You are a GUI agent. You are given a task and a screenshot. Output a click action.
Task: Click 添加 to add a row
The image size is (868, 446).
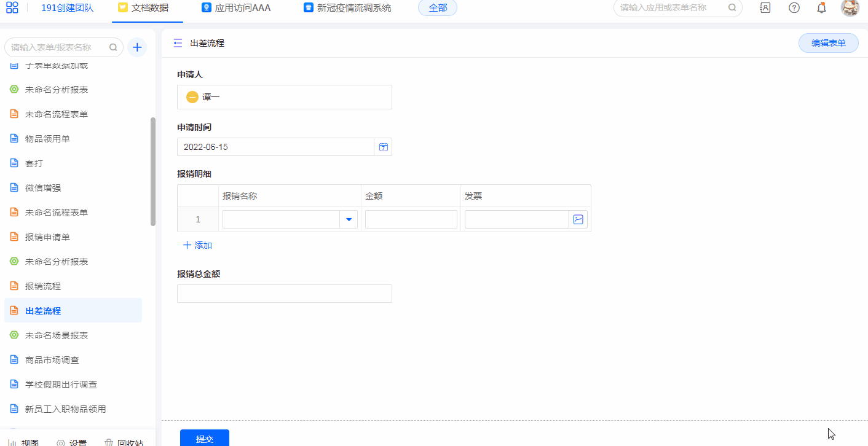point(197,245)
